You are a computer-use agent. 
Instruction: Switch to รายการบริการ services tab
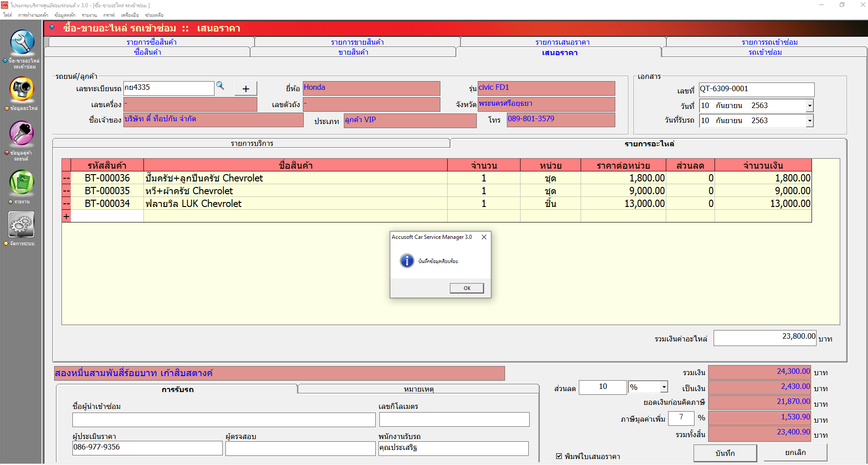click(x=252, y=143)
